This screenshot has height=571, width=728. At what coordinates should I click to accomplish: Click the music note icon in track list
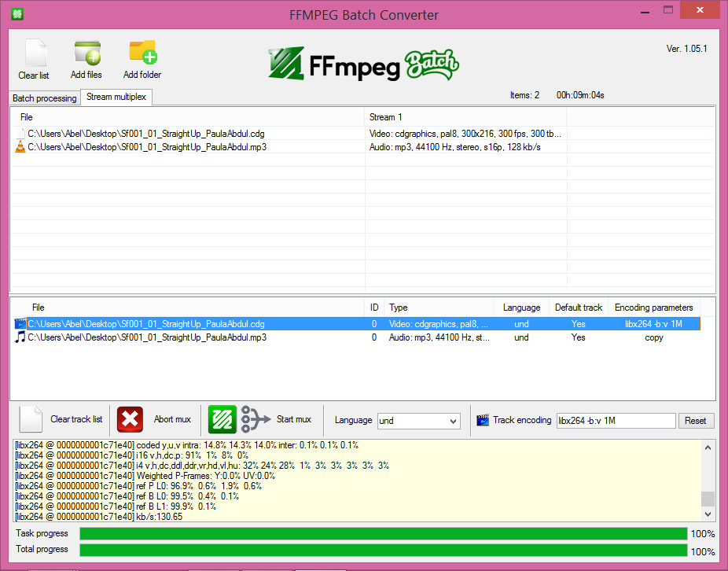tap(20, 337)
